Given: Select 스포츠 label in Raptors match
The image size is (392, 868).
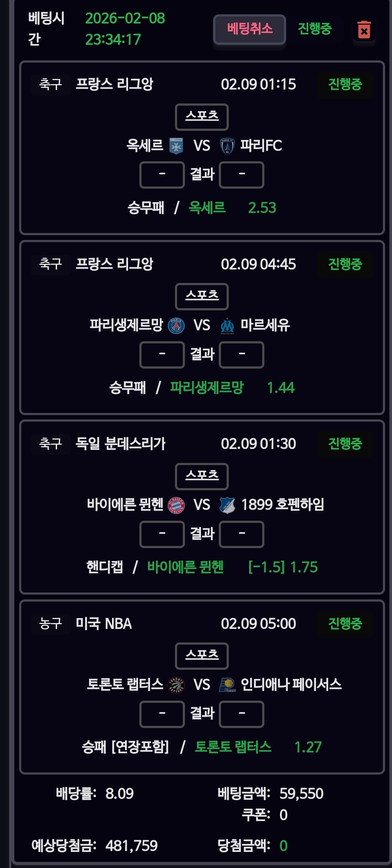Looking at the screenshot, I should (202, 655).
